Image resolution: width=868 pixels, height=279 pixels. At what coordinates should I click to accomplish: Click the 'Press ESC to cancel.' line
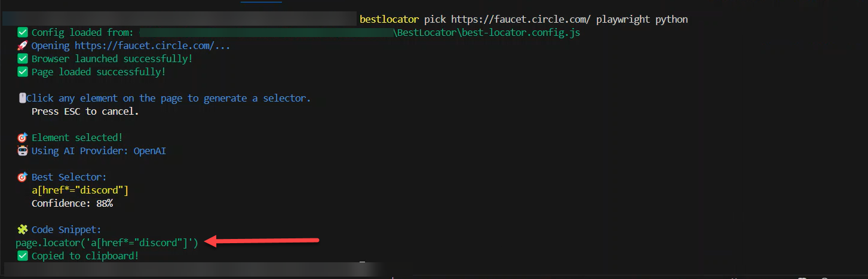(85, 111)
